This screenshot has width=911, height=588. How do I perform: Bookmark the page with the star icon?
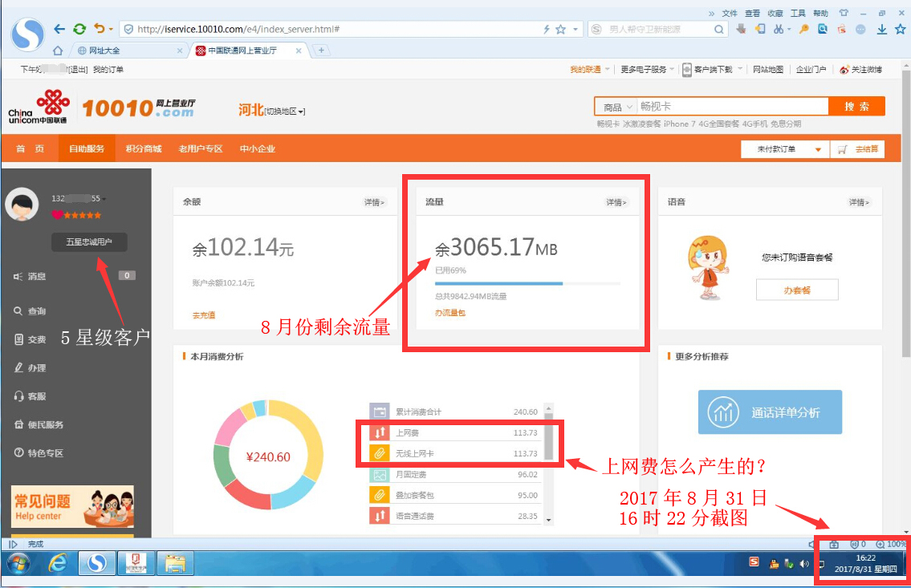pyautogui.click(x=561, y=29)
